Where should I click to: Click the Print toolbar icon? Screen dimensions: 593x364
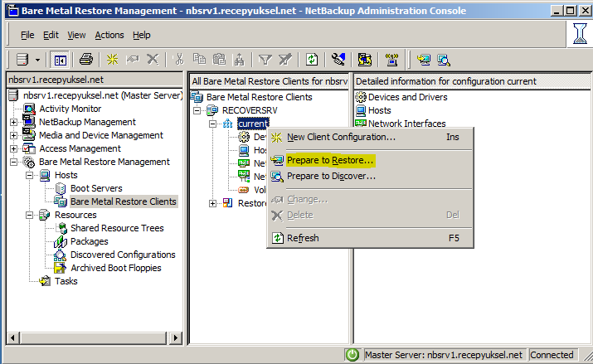(x=86, y=60)
